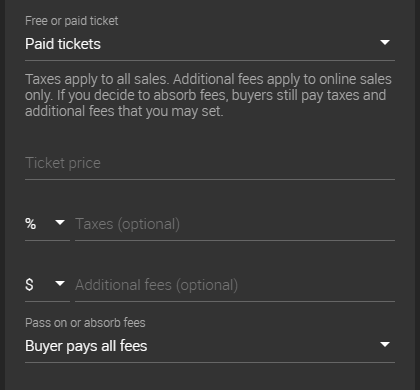
Task: Click the 'Pass on or absorb fees' label
Action: (x=85, y=323)
